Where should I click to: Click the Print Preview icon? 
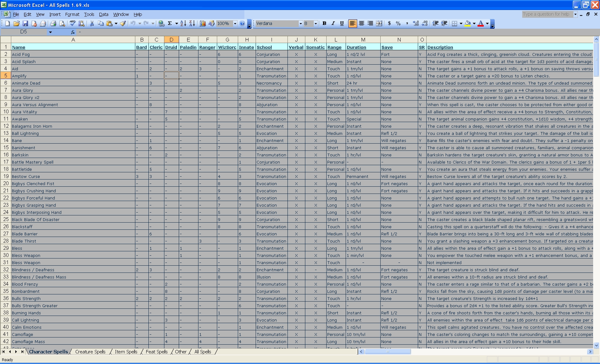(x=62, y=23)
